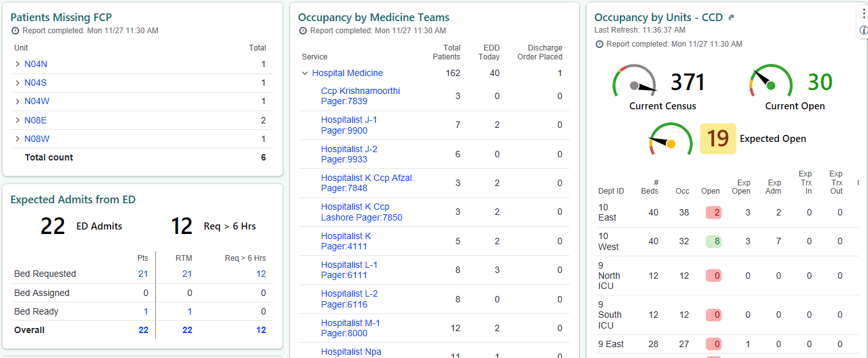This screenshot has width=868, height=358.
Task: Click the Current Open gauge
Action: coord(771,83)
